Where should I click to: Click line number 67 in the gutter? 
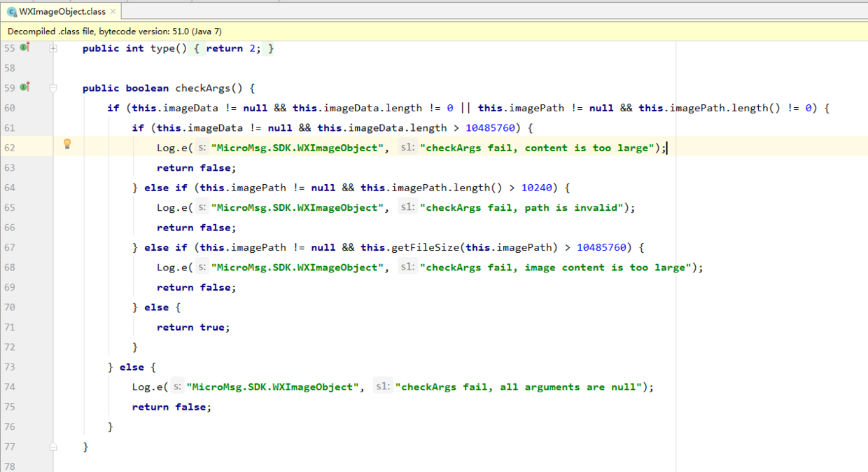click(9, 247)
